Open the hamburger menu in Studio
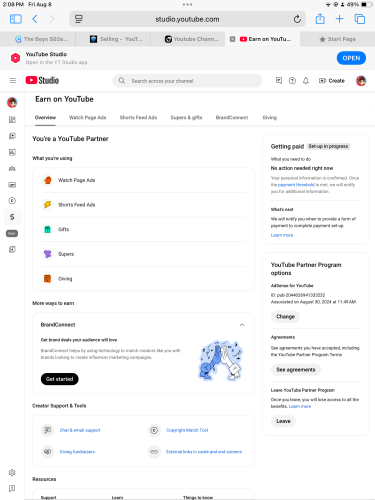This screenshot has height=500, width=375. coord(13,80)
